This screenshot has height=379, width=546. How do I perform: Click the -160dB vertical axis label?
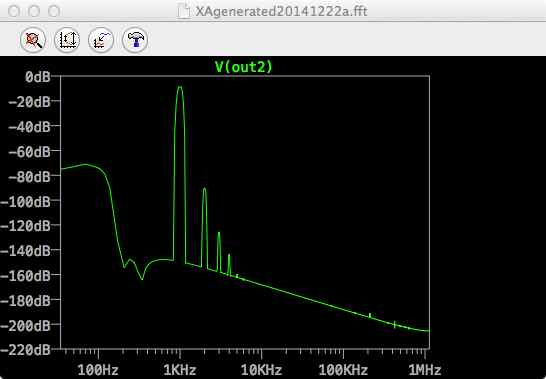[x=25, y=276]
